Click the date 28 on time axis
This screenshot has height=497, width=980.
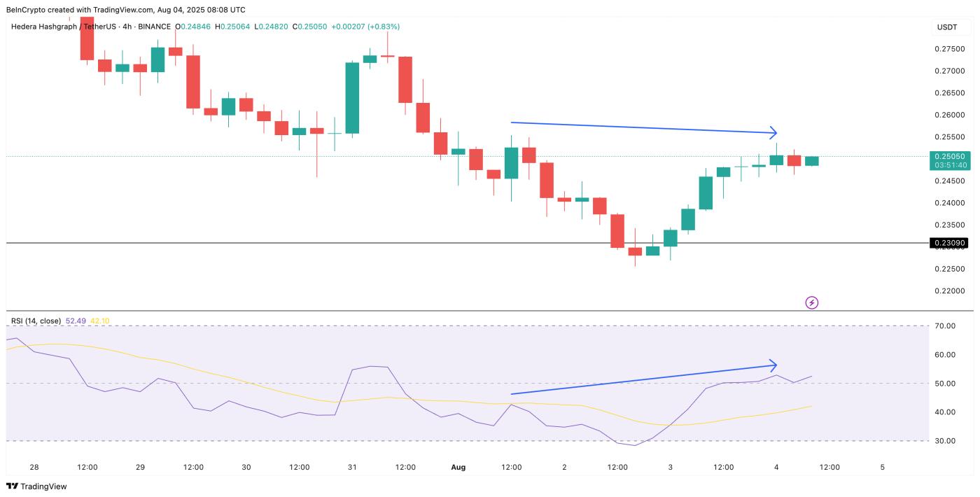(x=34, y=467)
